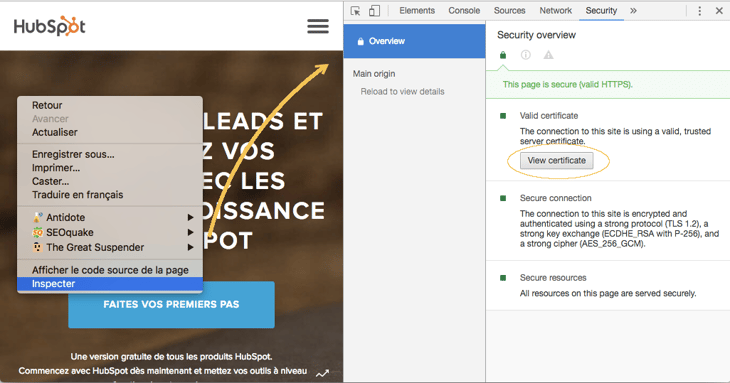This screenshot has width=730, height=383.
Task: Click the 'Secure connection' heading
Action: 555,198
